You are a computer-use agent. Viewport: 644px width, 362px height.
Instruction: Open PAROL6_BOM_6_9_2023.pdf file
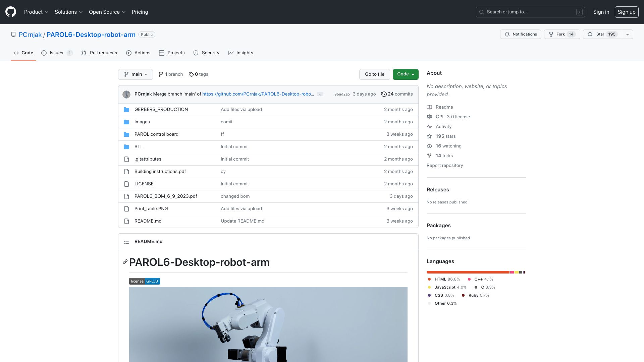[166, 196]
